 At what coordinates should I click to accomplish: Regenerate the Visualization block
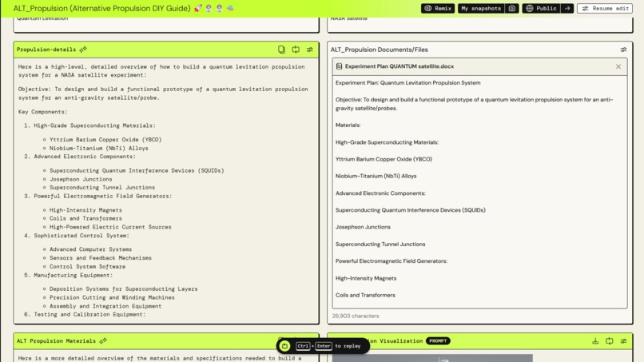[x=610, y=341]
